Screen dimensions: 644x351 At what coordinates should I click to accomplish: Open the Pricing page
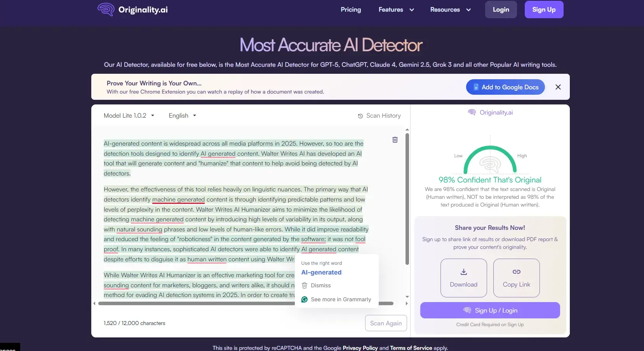(351, 10)
